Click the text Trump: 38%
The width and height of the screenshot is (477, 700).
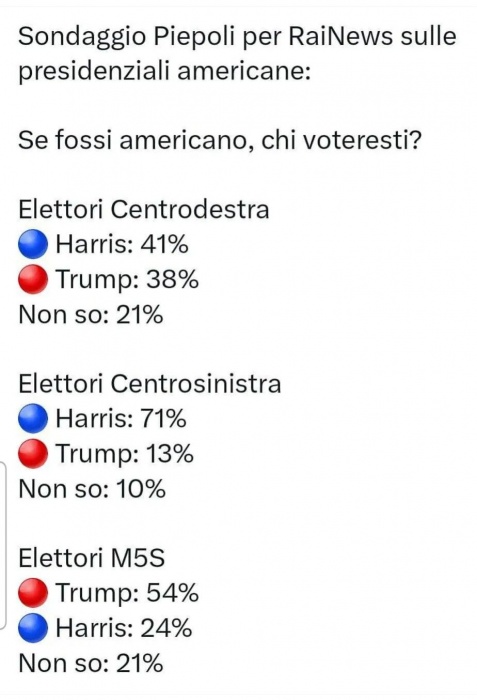click(x=127, y=280)
